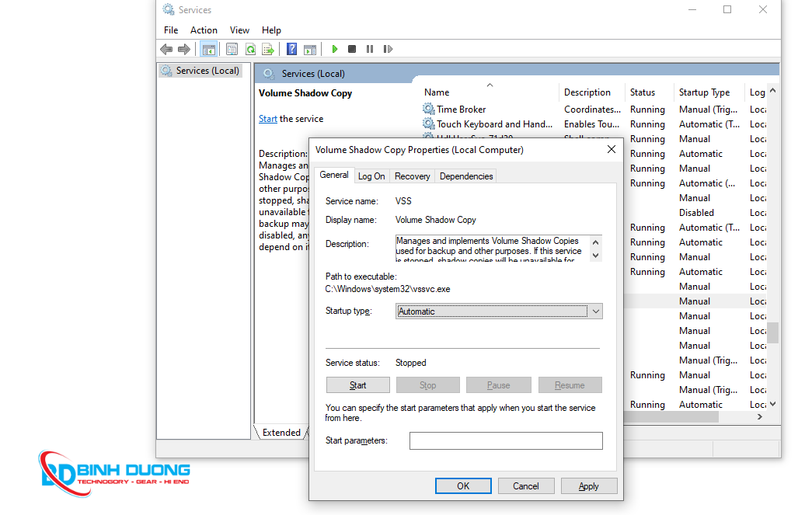Navigate forward using the Forward arrow
The width and height of the screenshot is (812, 515).
pos(185,49)
